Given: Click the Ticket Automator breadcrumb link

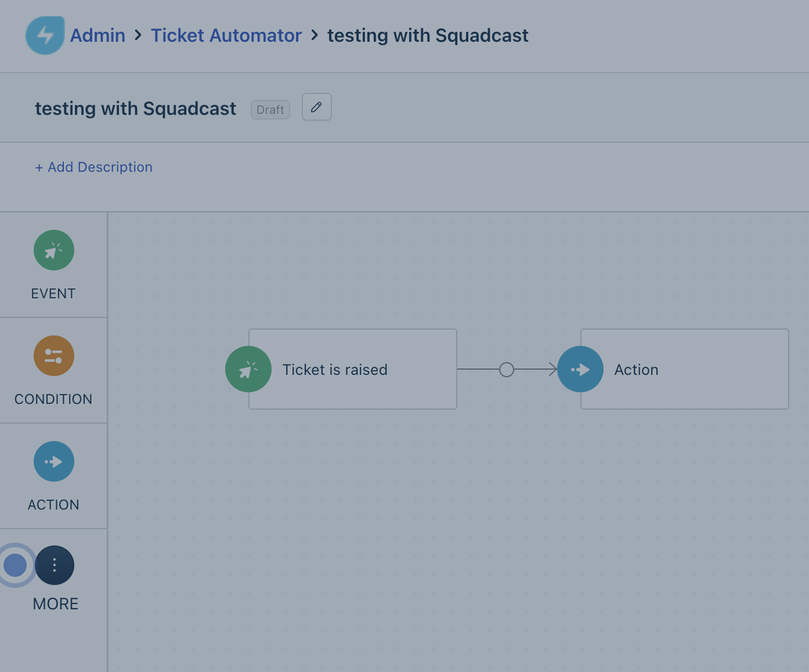Looking at the screenshot, I should pyautogui.click(x=226, y=35).
